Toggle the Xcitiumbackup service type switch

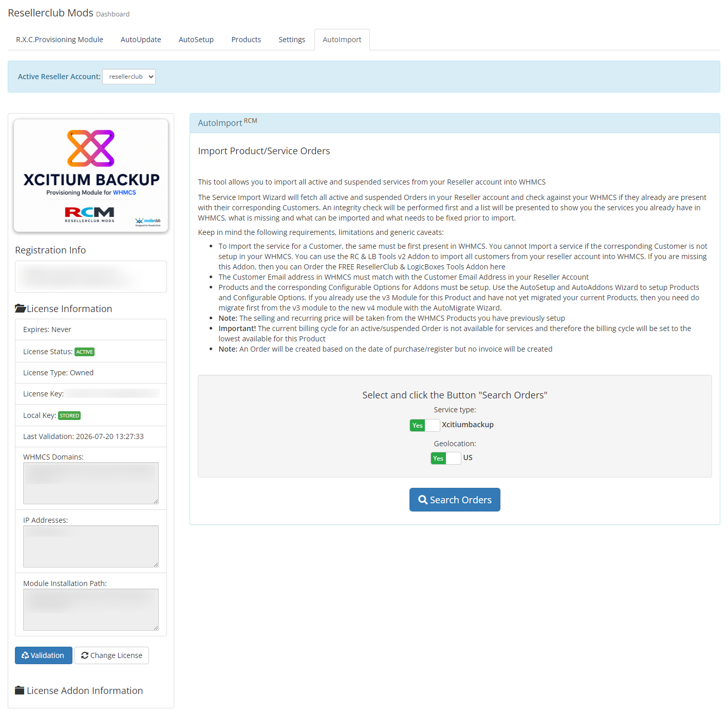425,425
